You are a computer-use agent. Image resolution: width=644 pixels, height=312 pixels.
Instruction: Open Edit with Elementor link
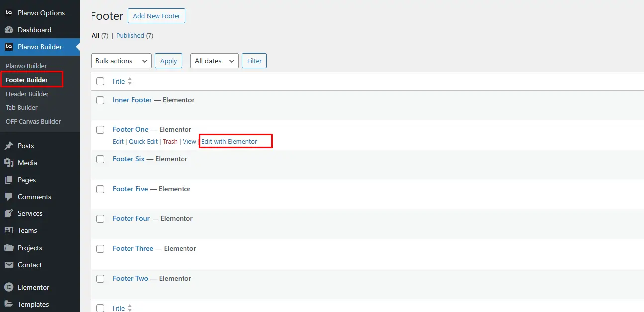229,141
